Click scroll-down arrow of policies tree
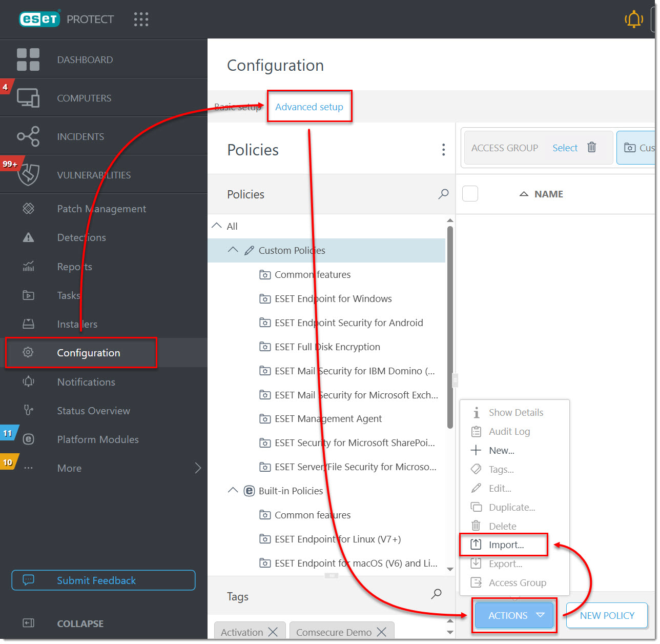This screenshot has width=660, height=644. click(x=450, y=569)
